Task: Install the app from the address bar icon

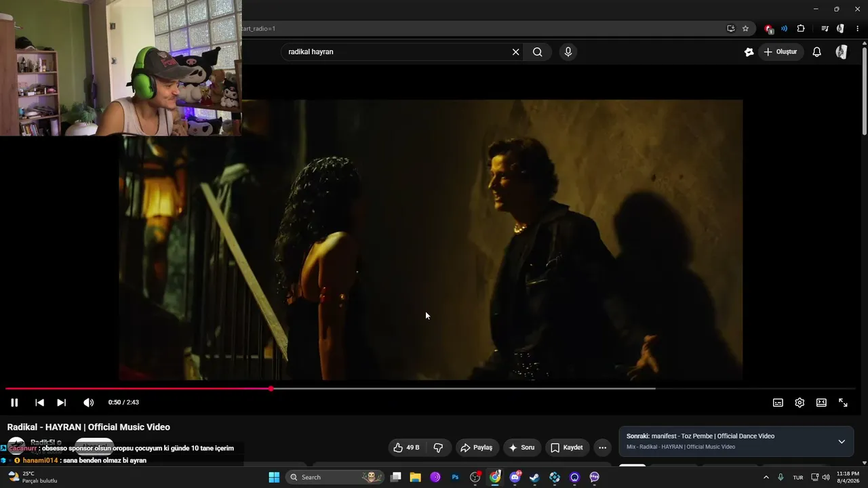Action: coord(730,28)
